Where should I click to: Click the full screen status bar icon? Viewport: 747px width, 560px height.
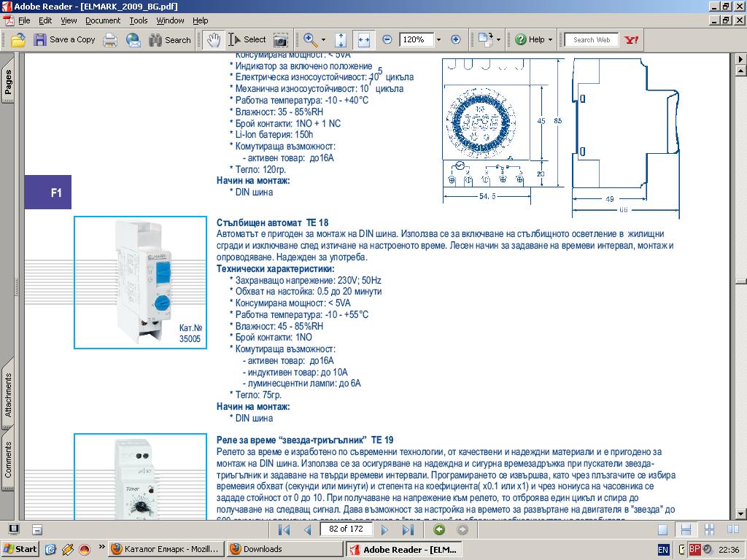click(15, 529)
